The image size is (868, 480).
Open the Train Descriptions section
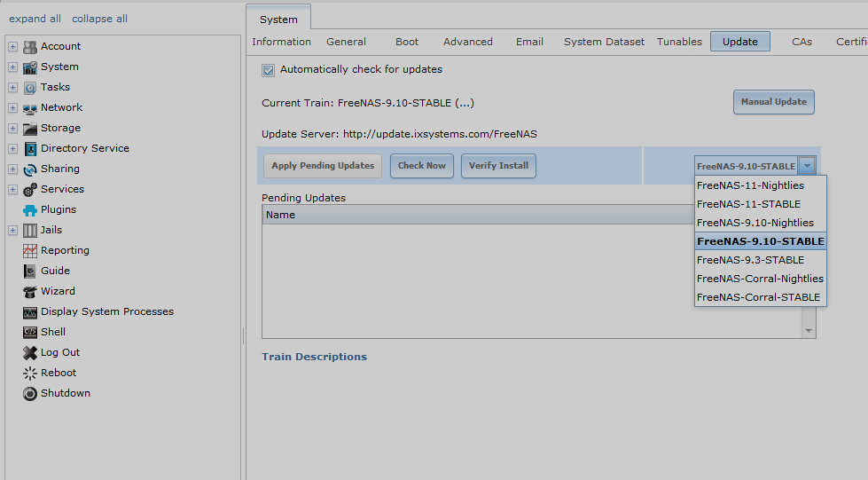tap(315, 357)
